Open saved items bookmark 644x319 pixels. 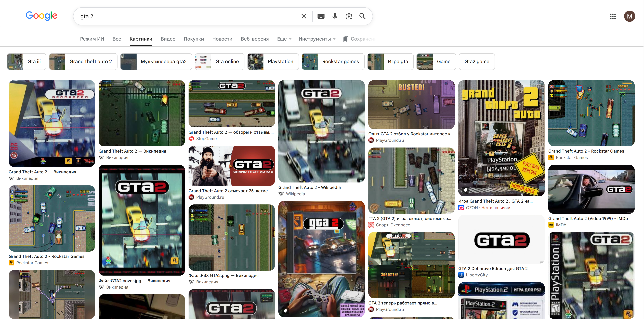point(359,39)
